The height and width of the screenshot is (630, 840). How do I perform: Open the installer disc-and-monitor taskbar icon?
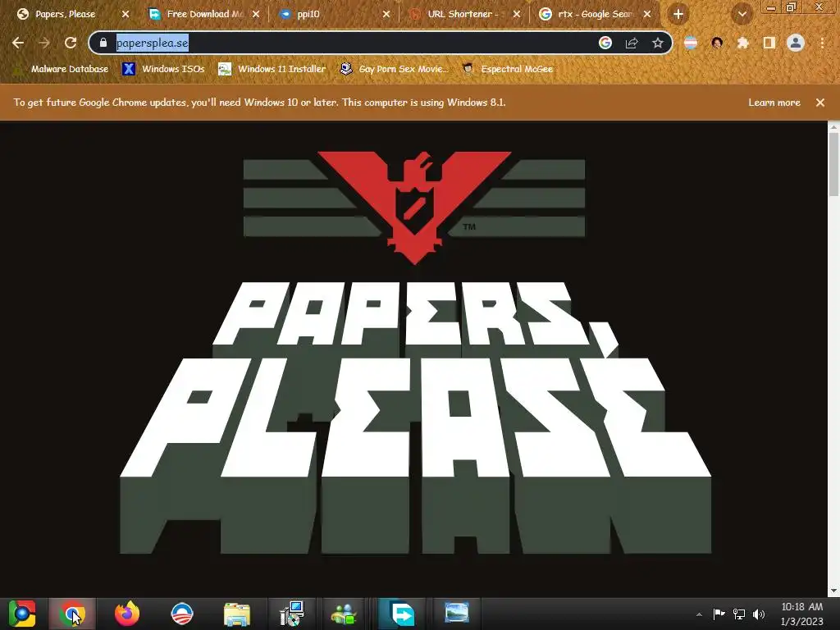(x=292, y=614)
